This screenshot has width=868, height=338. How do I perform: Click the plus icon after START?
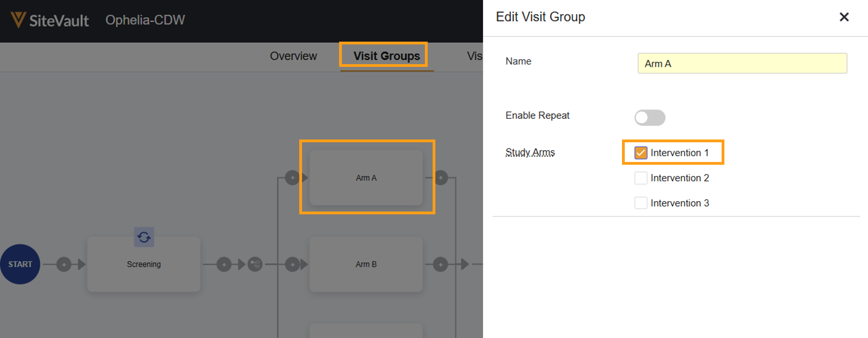pyautogui.click(x=64, y=264)
